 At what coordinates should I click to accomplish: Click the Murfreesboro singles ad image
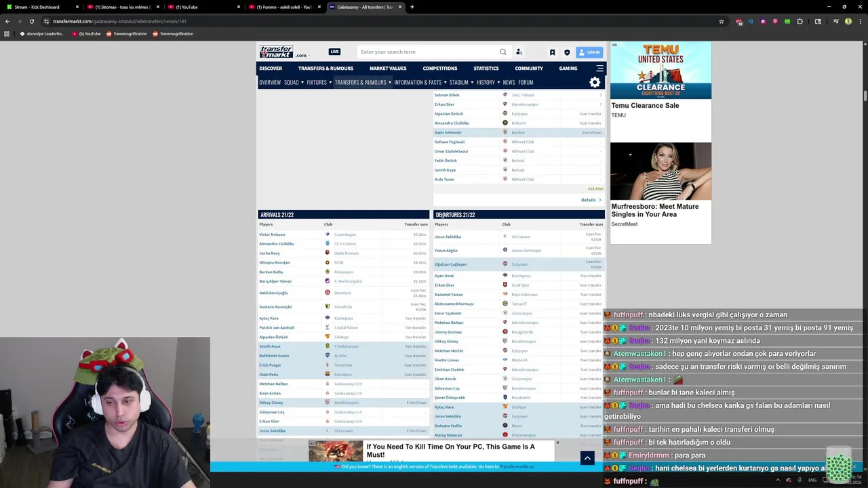pos(660,171)
